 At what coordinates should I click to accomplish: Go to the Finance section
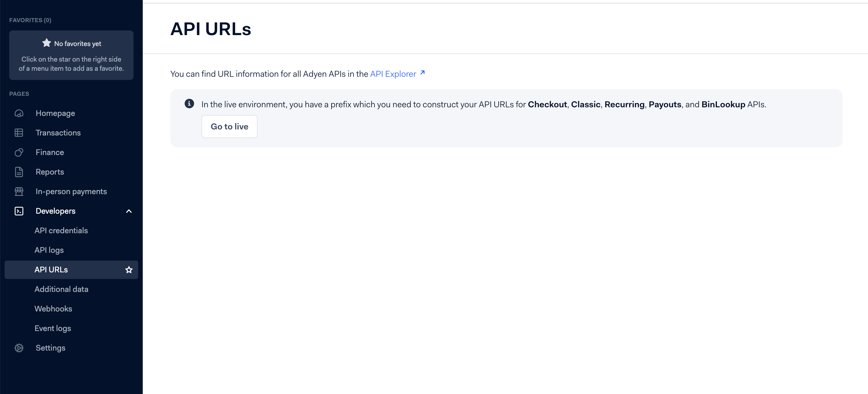tap(50, 152)
